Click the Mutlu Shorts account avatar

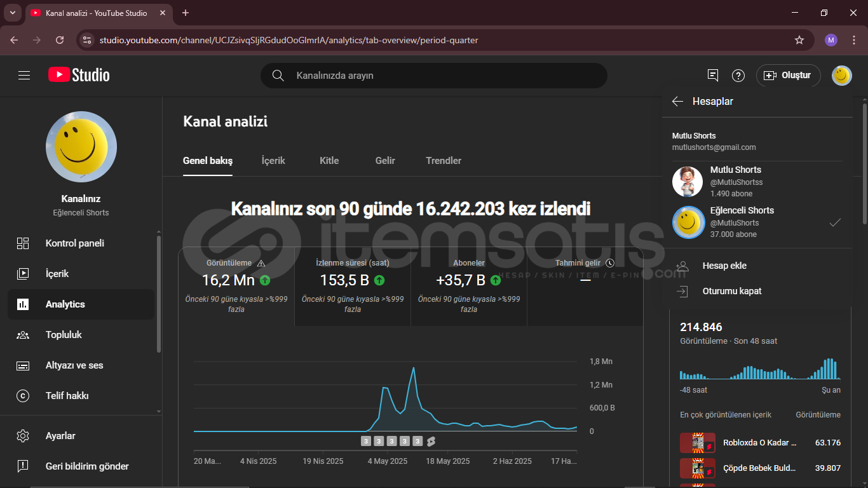688,182
